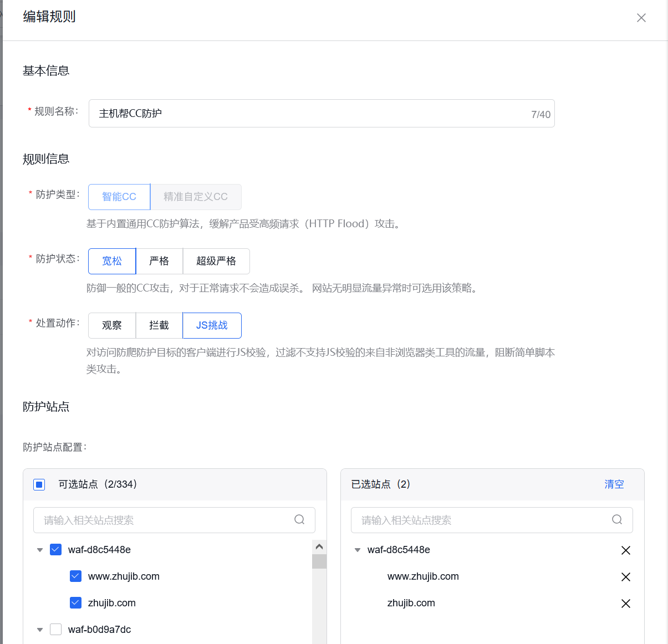This screenshot has height=644, width=668.
Task: Collapse waf-d8c5448e in selected sites panel
Action: 358,550
